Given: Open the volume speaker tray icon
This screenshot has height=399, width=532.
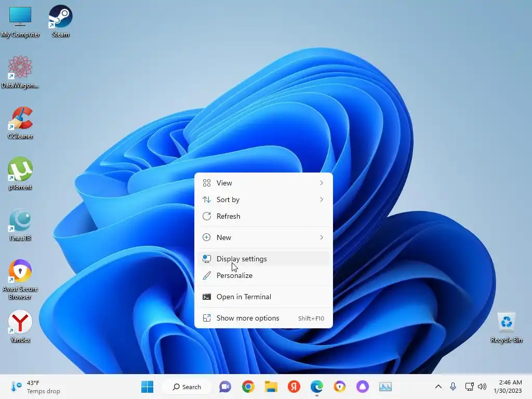Looking at the screenshot, I should coord(482,387).
